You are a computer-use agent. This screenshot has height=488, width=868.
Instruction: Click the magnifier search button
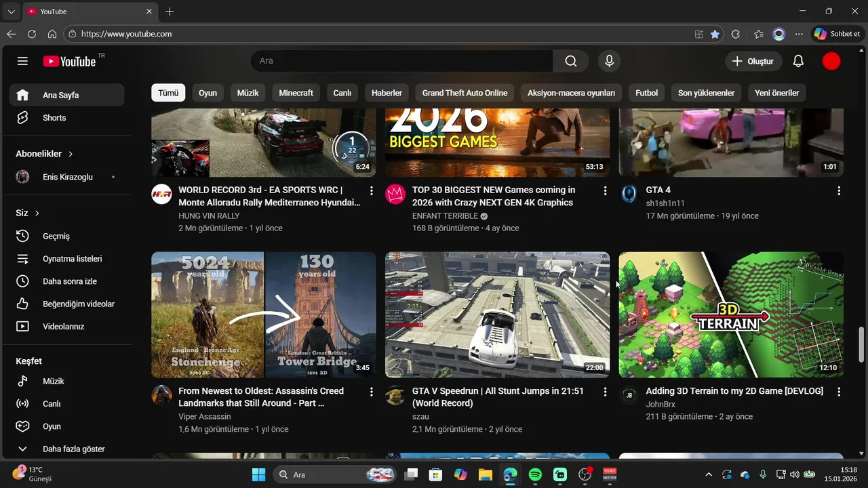pyautogui.click(x=571, y=61)
